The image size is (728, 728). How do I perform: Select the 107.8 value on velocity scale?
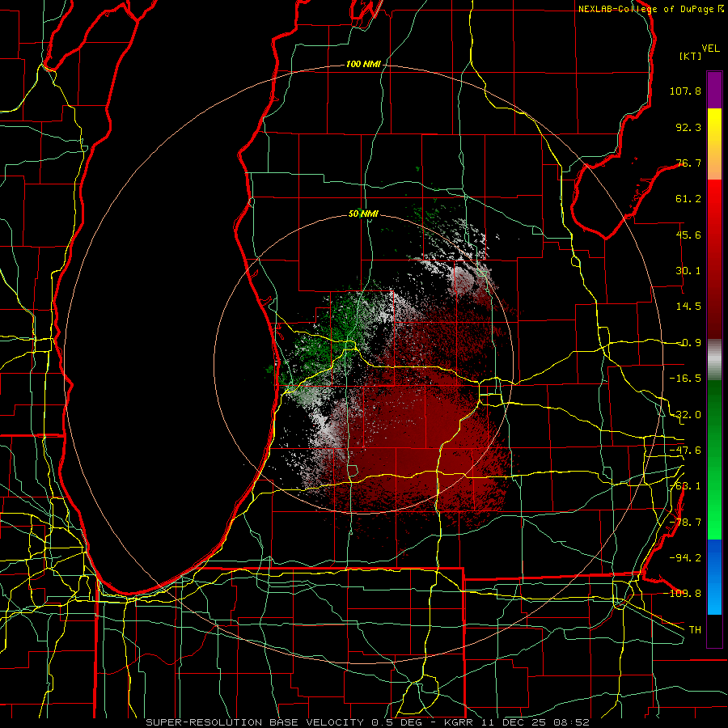(685, 91)
